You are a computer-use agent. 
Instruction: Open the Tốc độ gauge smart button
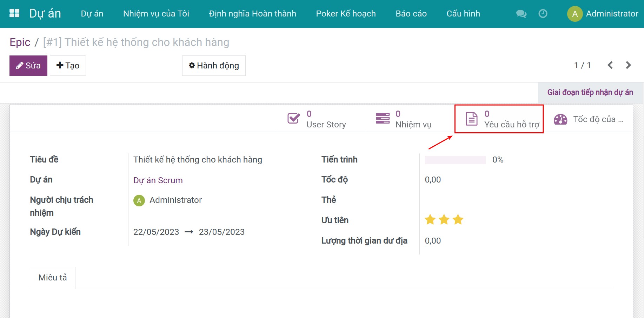click(x=560, y=119)
